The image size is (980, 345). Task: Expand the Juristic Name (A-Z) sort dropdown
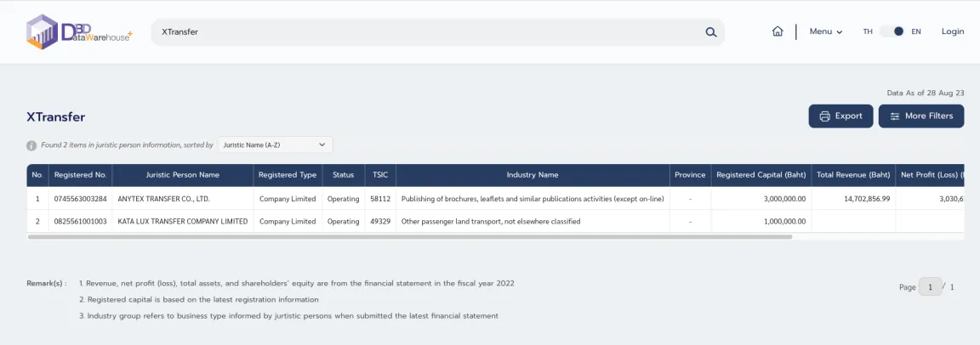pyautogui.click(x=275, y=145)
